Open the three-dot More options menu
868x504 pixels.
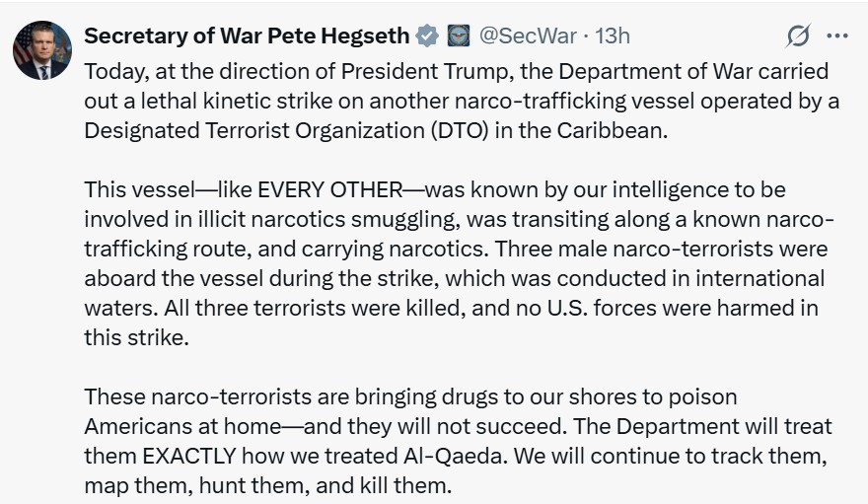tap(837, 36)
